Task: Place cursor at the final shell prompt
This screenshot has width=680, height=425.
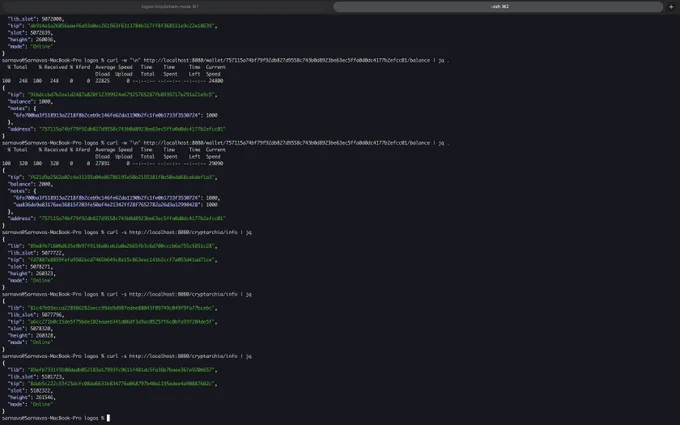Action: (108, 418)
